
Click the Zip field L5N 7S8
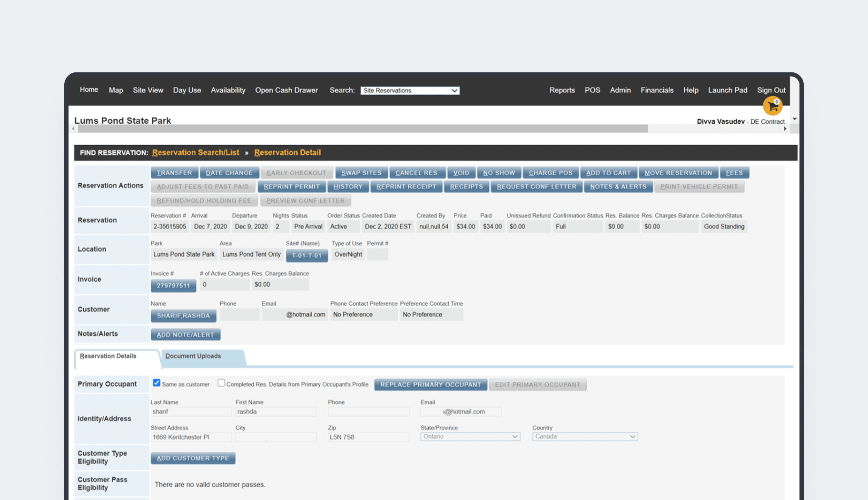(x=368, y=437)
